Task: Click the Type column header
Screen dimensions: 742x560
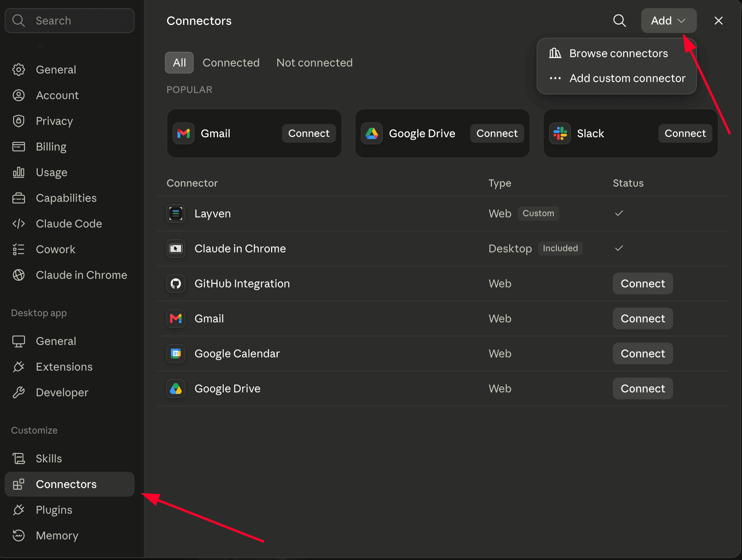Action: (x=500, y=183)
